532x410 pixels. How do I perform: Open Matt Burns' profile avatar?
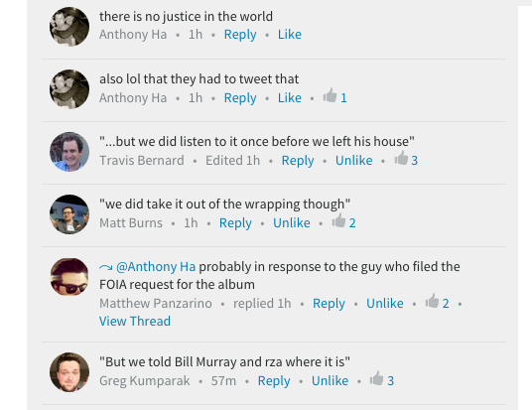click(x=69, y=214)
